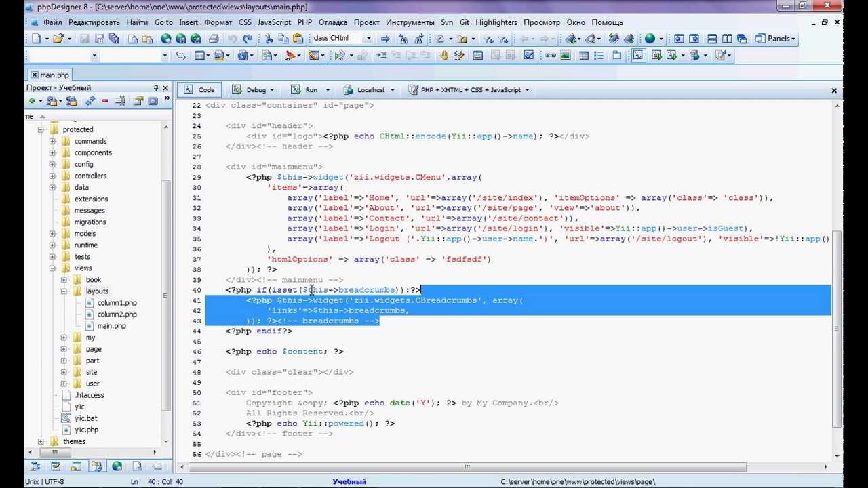Open the Инструменты menu
This screenshot has height=488, width=868.
(410, 22)
